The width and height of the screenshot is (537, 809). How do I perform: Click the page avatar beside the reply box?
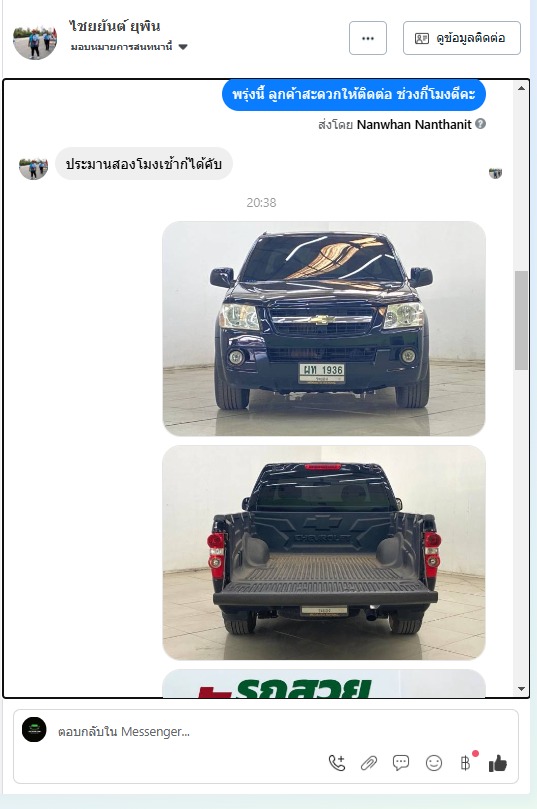[34, 730]
